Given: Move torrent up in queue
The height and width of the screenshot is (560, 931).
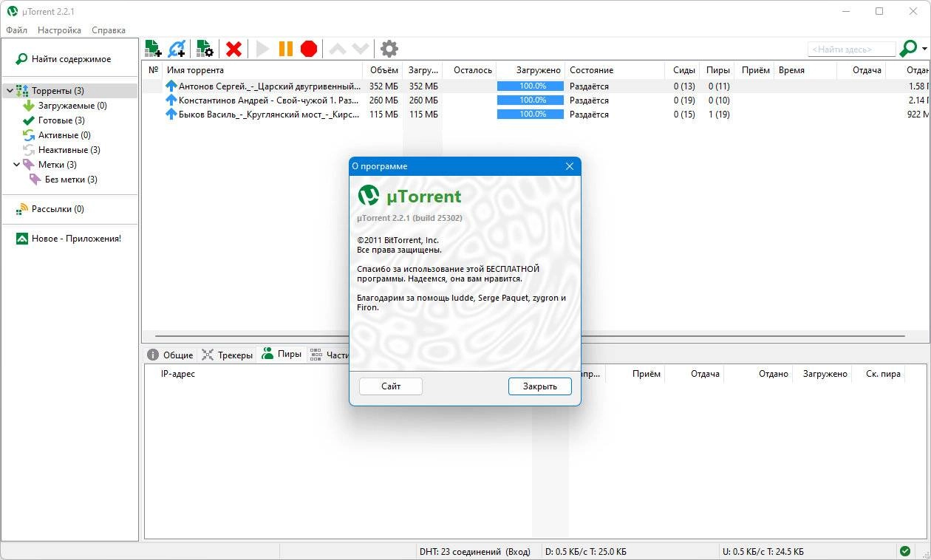Looking at the screenshot, I should pyautogui.click(x=337, y=49).
